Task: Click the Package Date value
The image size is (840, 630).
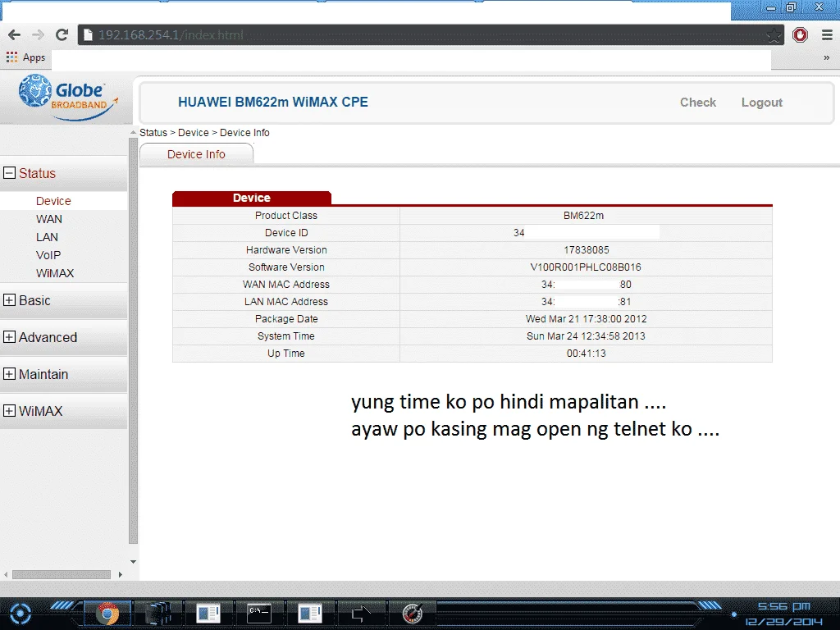Action: [x=586, y=319]
